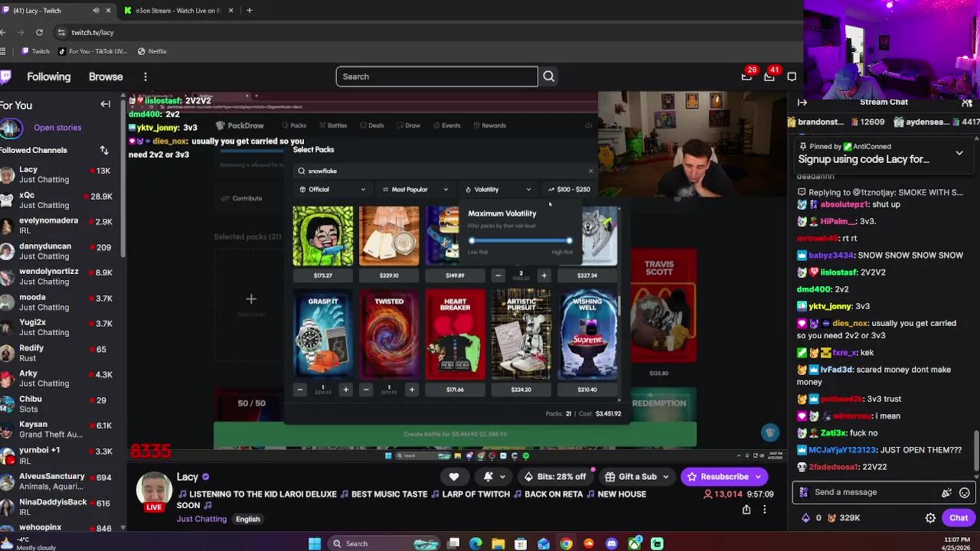Open chat settings gear icon
The height and width of the screenshot is (551, 980).
(x=930, y=518)
